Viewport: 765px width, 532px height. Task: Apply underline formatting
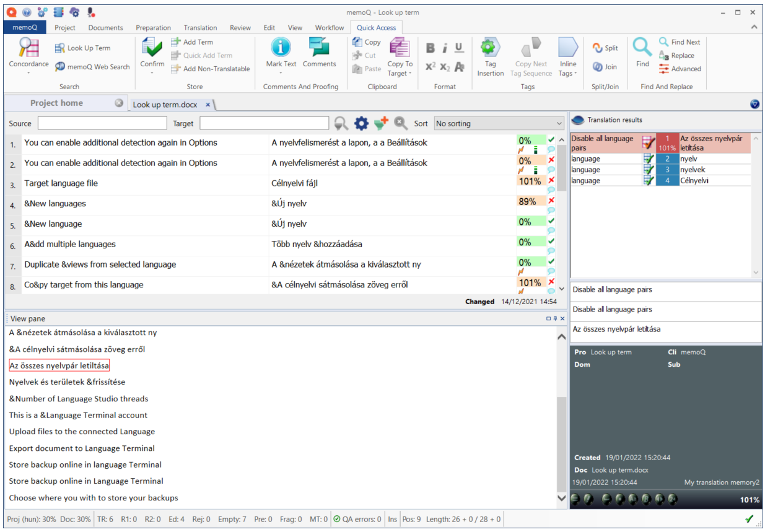point(459,48)
